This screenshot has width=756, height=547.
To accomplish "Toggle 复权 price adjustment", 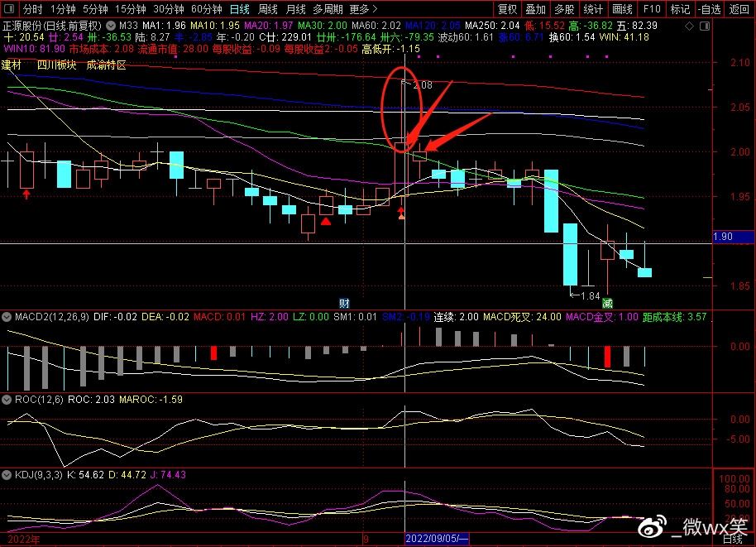I will coord(507,10).
